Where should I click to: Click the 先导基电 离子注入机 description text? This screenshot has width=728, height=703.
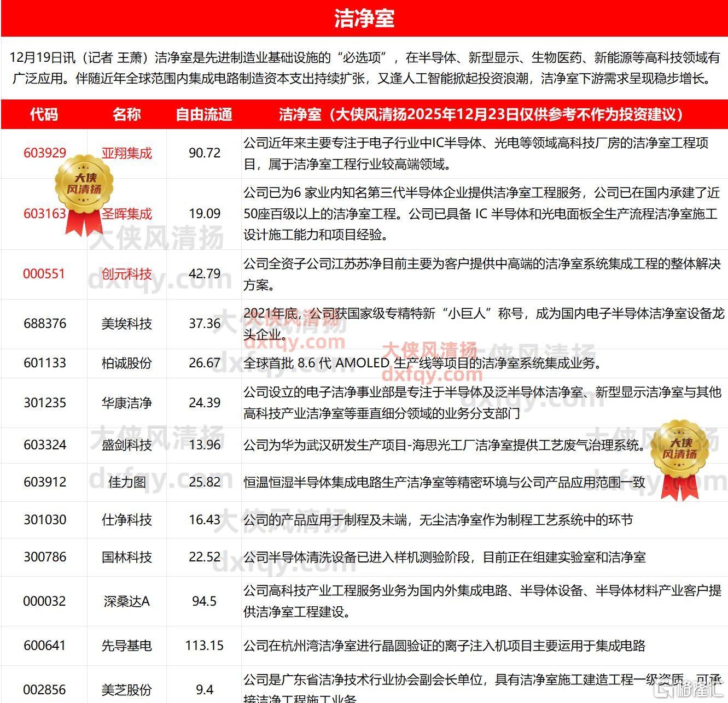445,646
